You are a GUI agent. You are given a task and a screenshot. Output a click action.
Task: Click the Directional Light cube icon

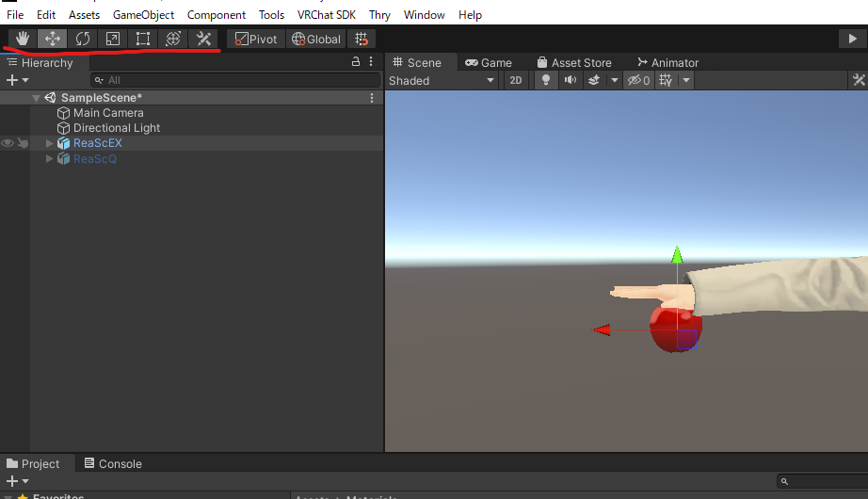pyautogui.click(x=64, y=128)
